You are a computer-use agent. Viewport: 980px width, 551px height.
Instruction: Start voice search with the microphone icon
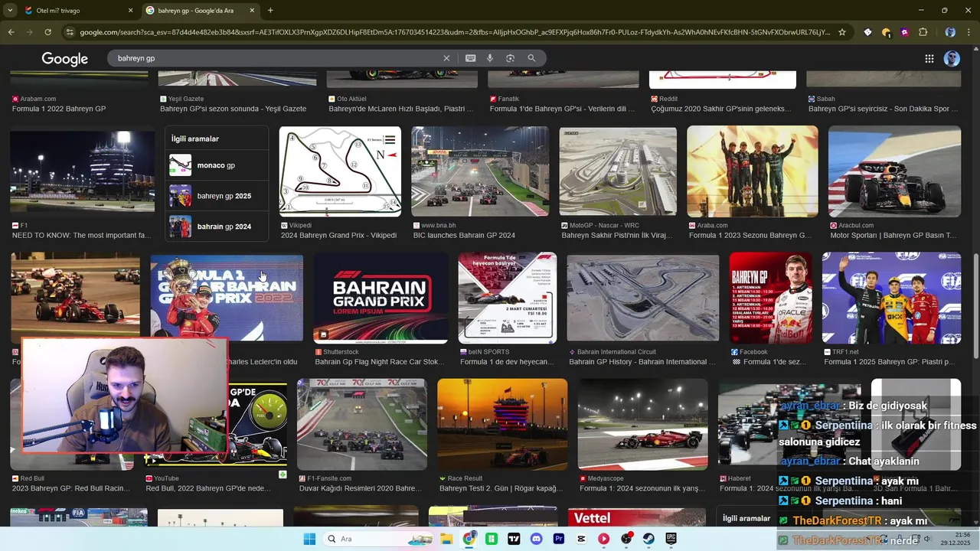pyautogui.click(x=490, y=58)
